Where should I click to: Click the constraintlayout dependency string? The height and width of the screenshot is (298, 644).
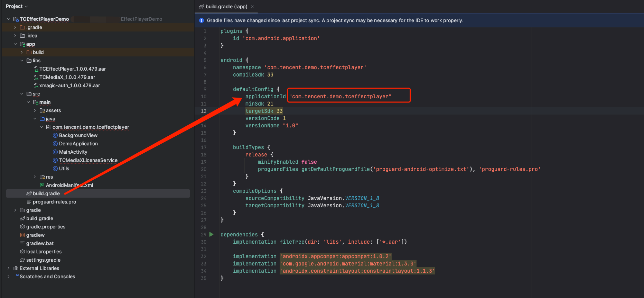[357, 271]
